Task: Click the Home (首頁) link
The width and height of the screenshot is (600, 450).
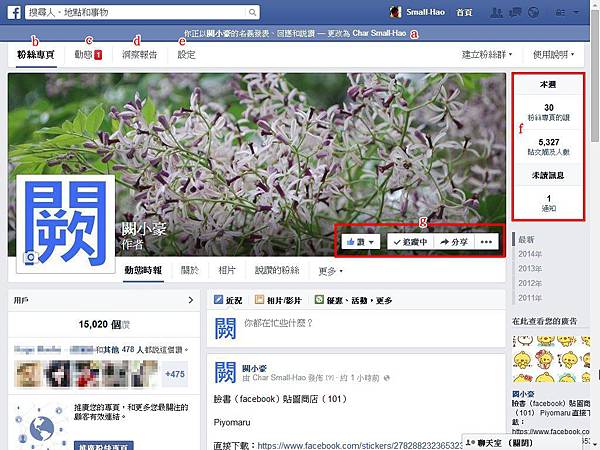Action: pos(464,13)
